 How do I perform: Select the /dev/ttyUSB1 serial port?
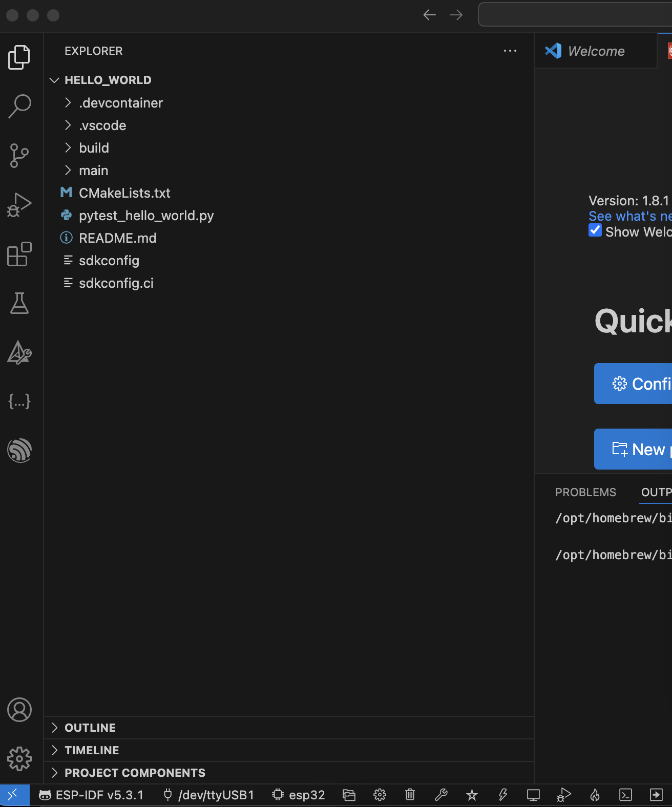[208, 795]
